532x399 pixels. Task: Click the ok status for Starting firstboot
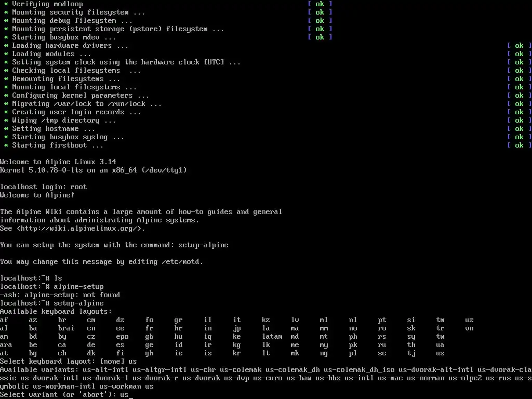pyautogui.click(x=519, y=145)
